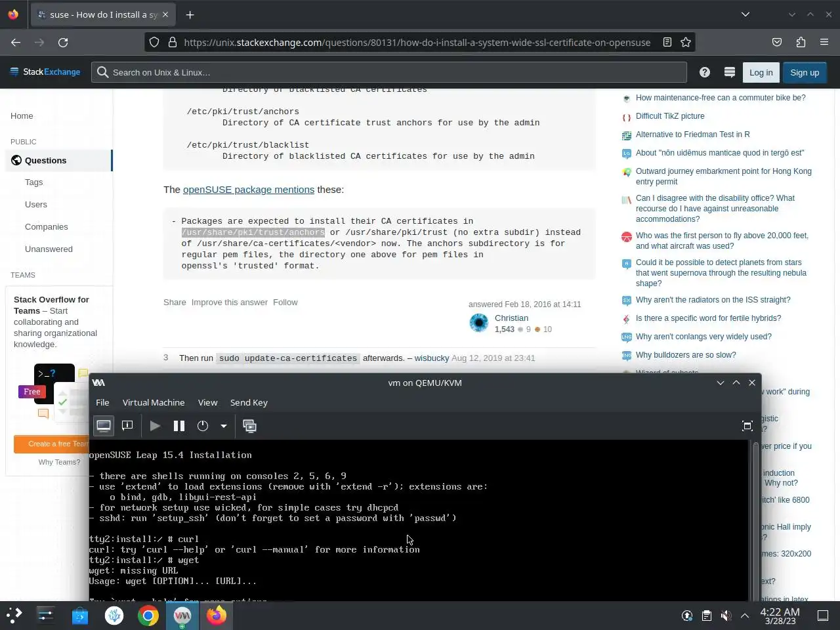List all tabs dropdown
The image size is (840, 630).
pos(745,14)
